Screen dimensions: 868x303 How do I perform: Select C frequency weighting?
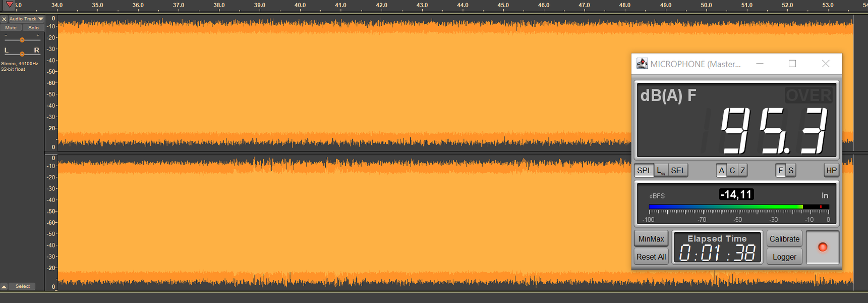click(x=732, y=171)
